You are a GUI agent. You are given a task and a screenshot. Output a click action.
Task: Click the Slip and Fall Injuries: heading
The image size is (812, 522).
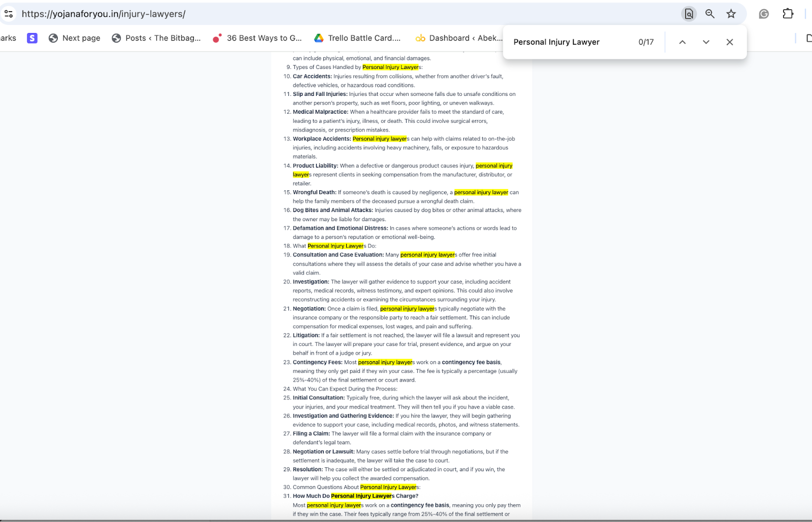point(320,94)
